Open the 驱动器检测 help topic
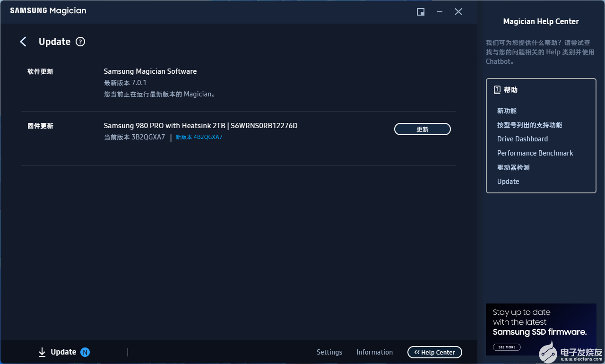605x364 pixels. (513, 167)
